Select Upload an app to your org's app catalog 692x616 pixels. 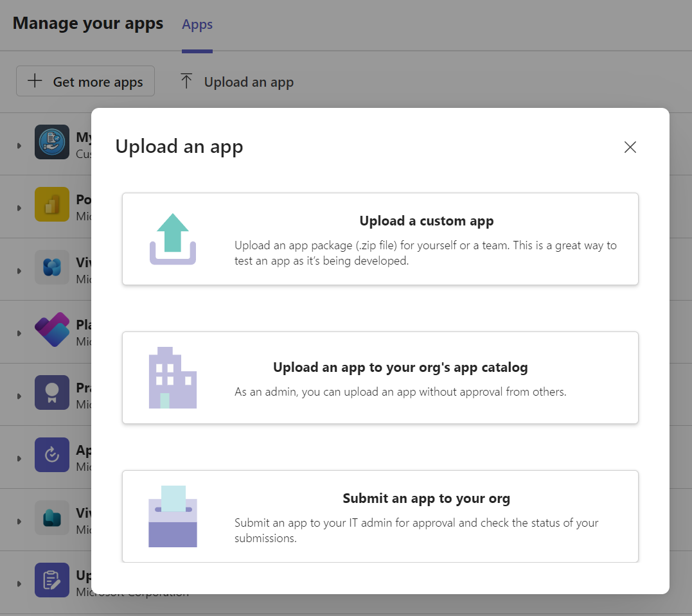[x=380, y=377]
